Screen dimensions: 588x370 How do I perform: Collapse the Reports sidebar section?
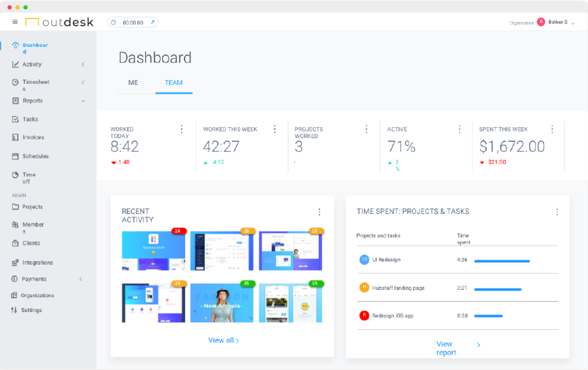[x=83, y=101]
